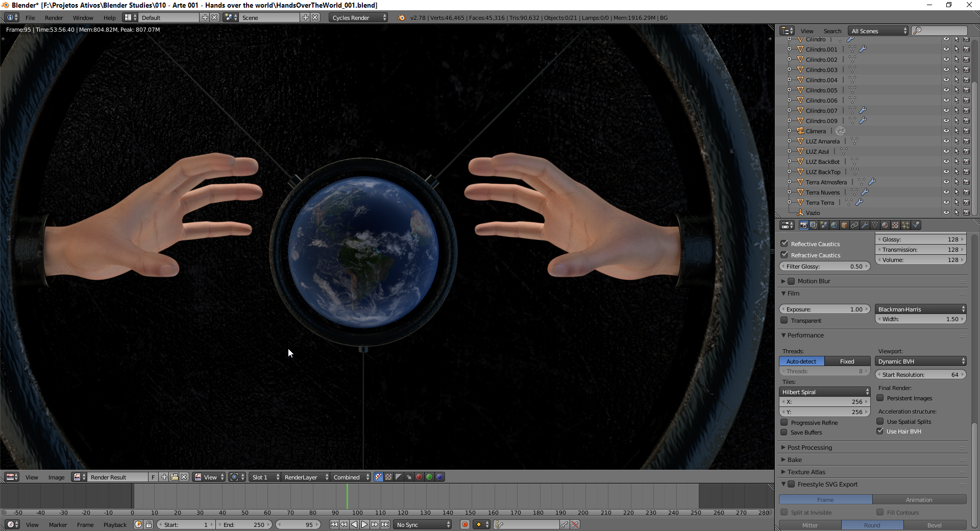
Task: Unlink the Render Result image with X icon
Action: tap(184, 477)
